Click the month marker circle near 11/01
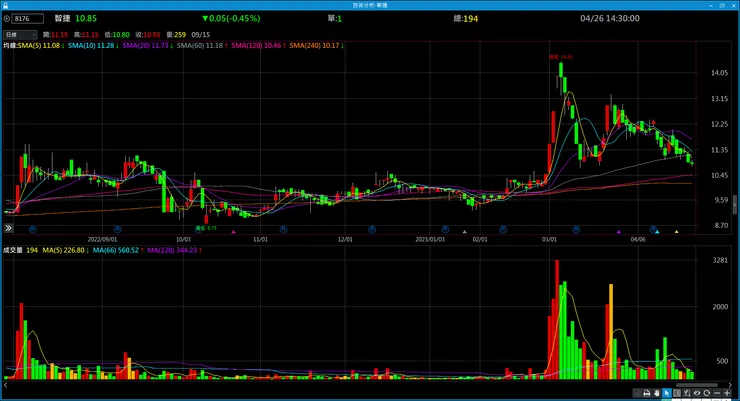This screenshot has width=740, height=401. coord(283,229)
